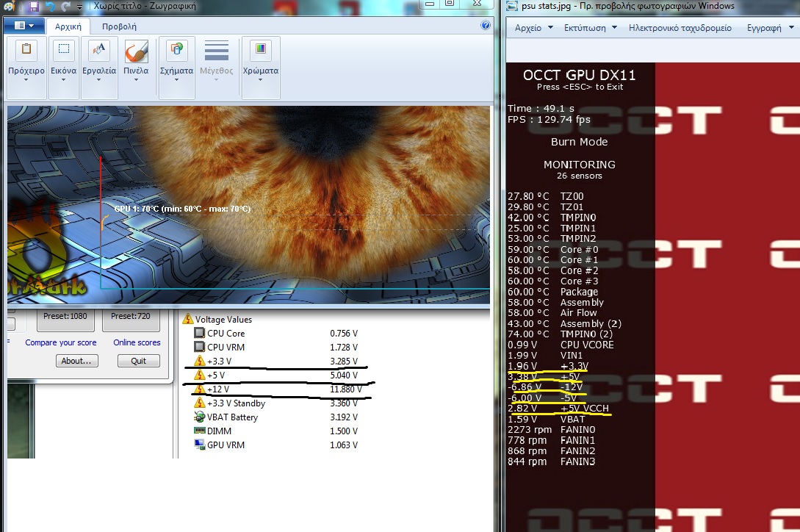Click the 'FPS : 129.74 fps' line
The width and height of the screenshot is (800, 532).
[549, 120]
